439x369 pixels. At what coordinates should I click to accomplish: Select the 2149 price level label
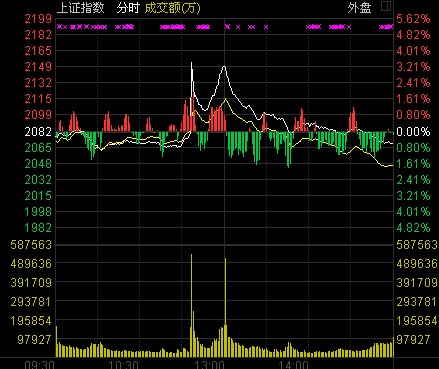(38, 67)
